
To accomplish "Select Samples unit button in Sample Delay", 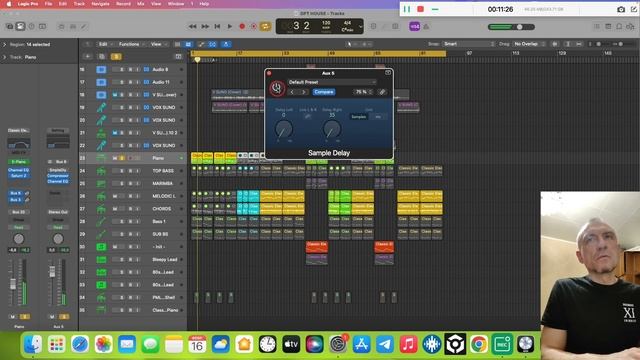I will point(359,117).
